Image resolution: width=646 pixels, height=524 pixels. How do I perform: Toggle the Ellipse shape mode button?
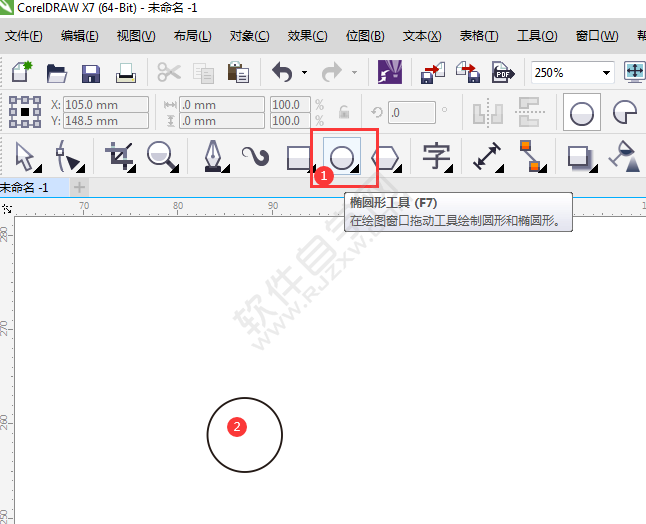(582, 112)
